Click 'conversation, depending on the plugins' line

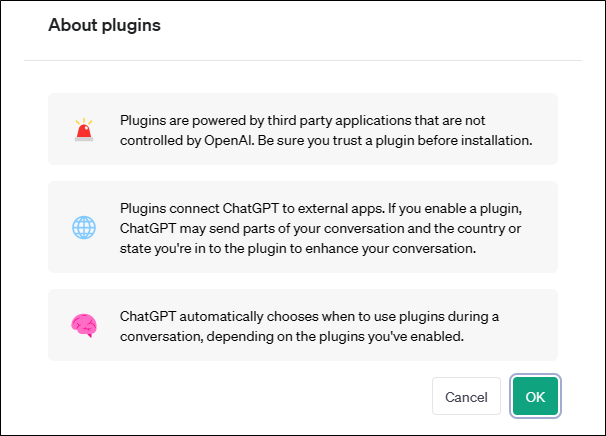pos(292,336)
